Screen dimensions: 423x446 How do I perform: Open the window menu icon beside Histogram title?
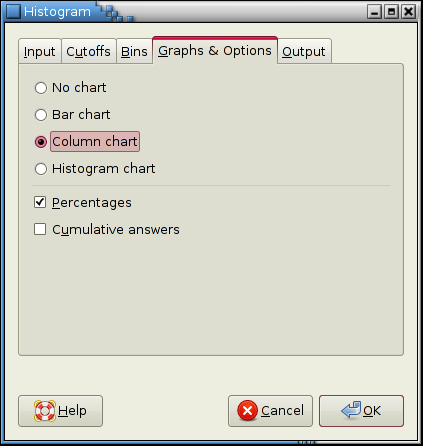click(13, 12)
